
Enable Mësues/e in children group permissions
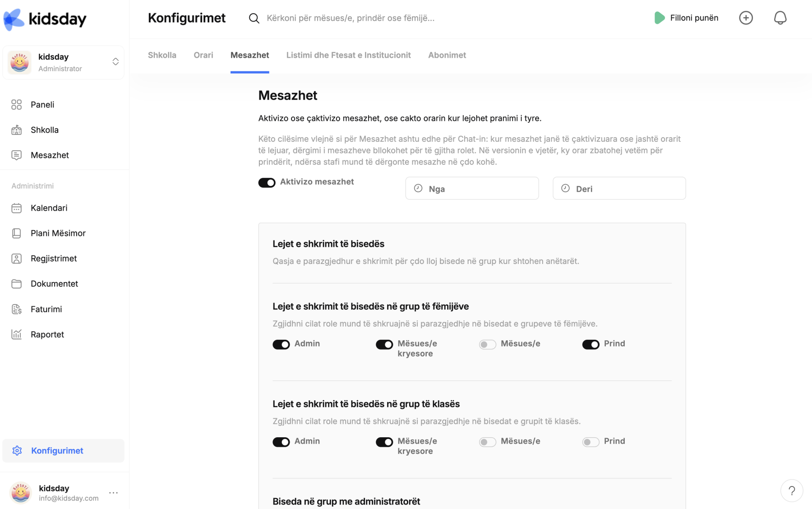click(487, 344)
